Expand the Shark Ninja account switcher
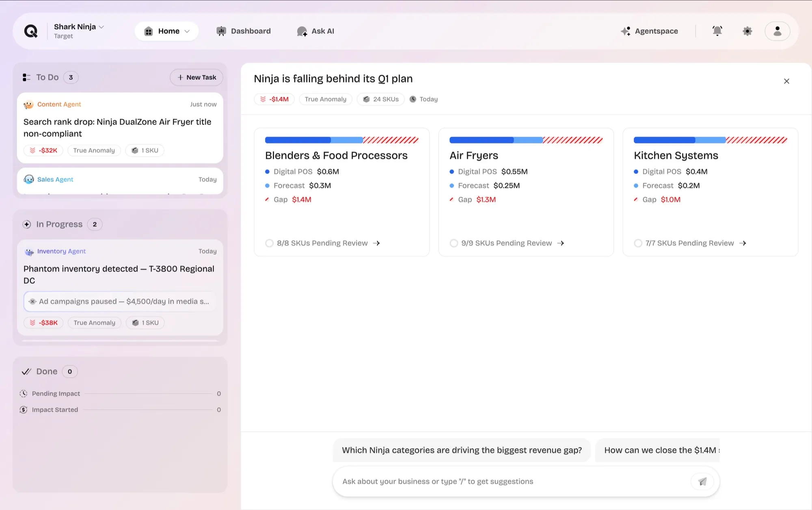The height and width of the screenshot is (510, 812). (79, 31)
